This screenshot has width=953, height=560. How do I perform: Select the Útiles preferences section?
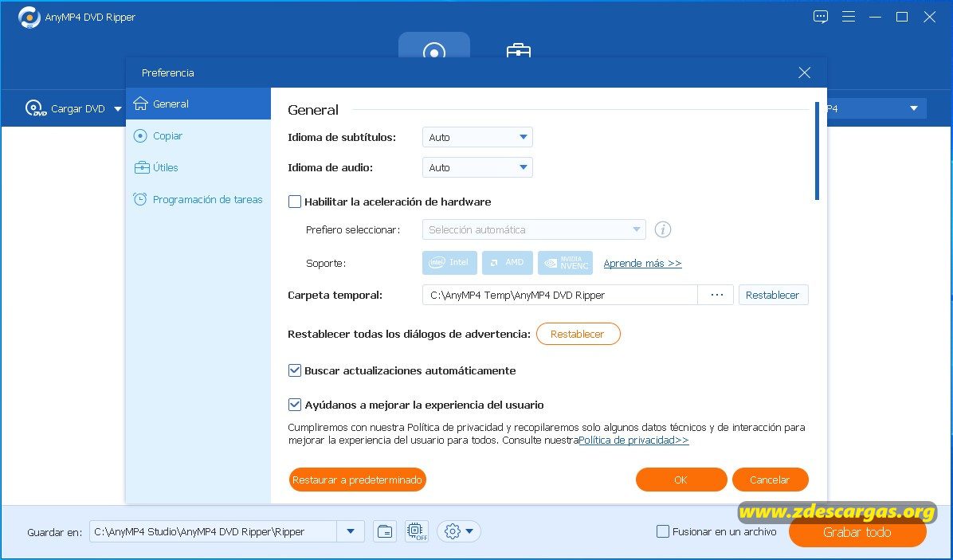tap(198, 167)
